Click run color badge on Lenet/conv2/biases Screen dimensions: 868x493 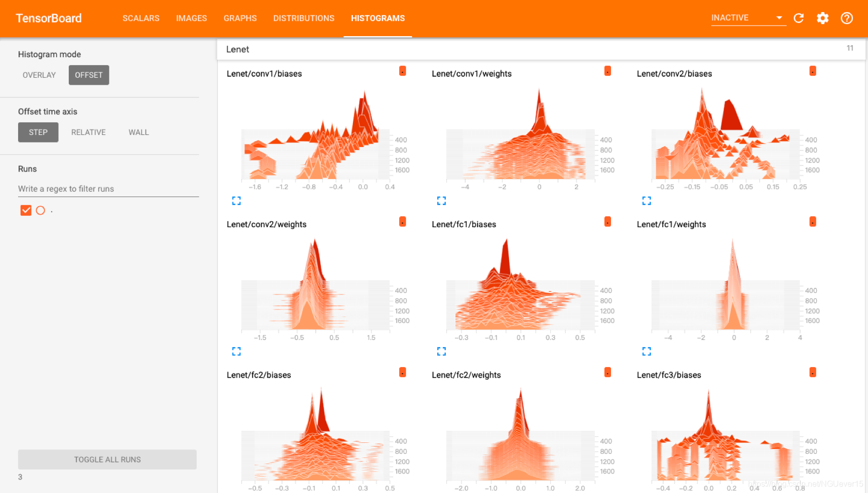(813, 71)
